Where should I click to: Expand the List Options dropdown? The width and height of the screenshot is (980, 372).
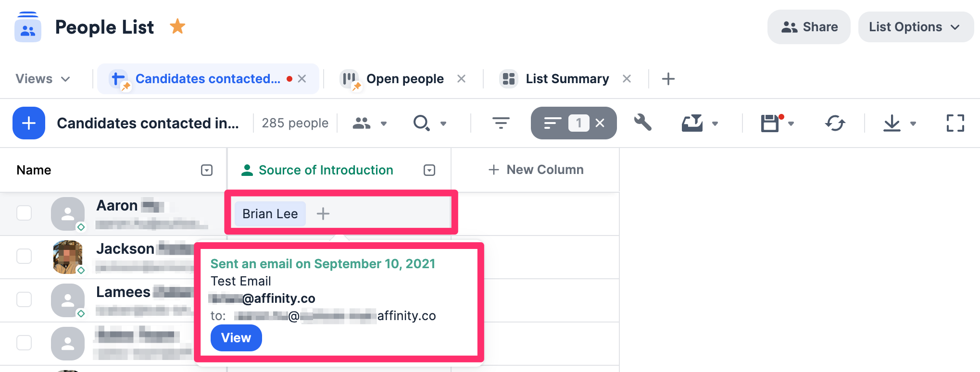tap(915, 27)
